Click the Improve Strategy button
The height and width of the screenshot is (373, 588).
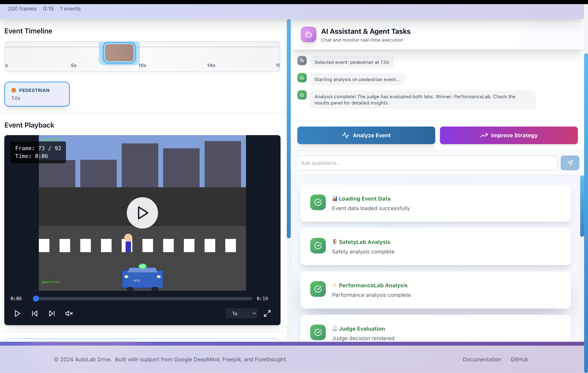coord(509,135)
